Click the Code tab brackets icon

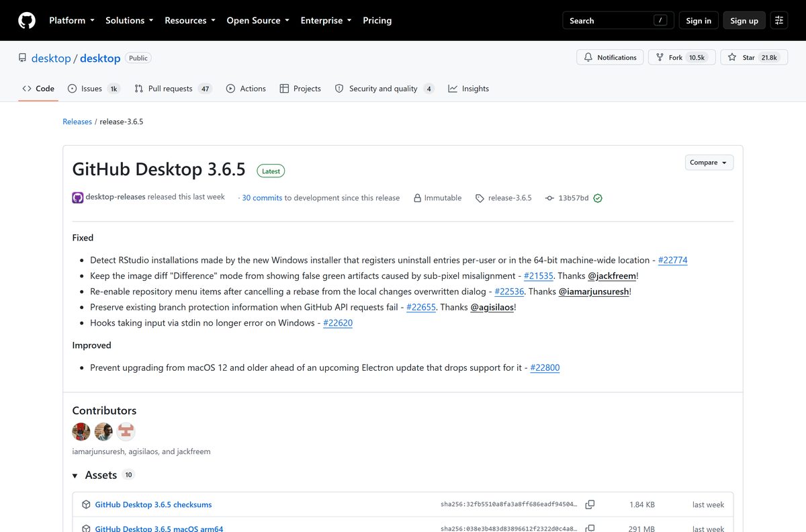click(27, 89)
